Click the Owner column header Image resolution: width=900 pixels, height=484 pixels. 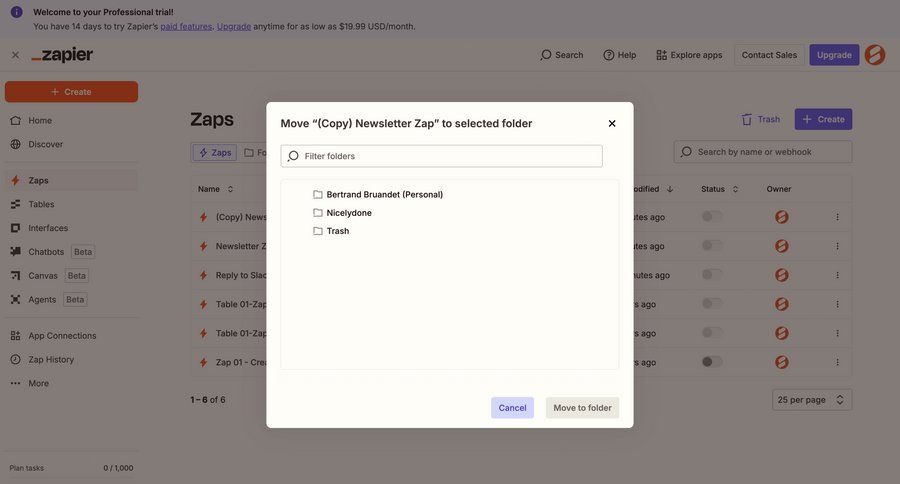point(779,189)
